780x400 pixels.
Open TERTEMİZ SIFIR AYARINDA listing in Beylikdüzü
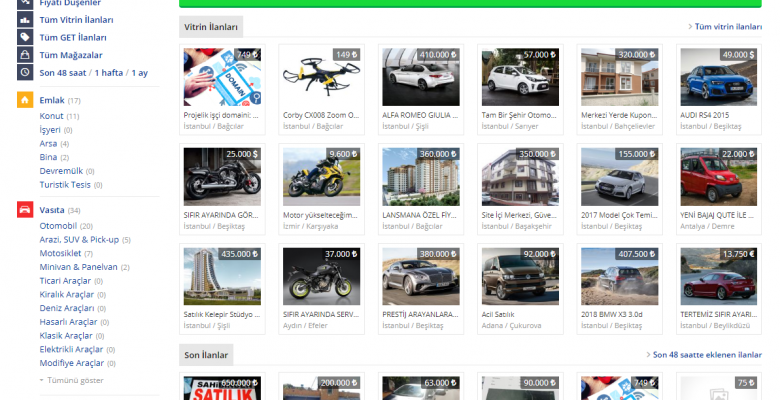[719, 289]
